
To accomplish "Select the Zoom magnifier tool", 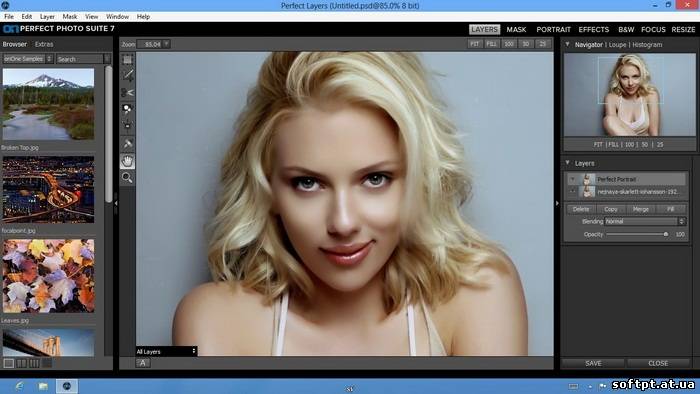I will 128,178.
